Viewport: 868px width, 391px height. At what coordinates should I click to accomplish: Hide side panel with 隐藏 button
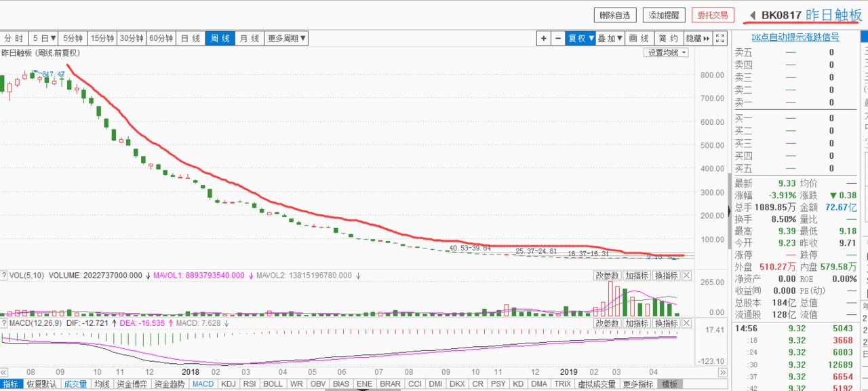point(697,39)
